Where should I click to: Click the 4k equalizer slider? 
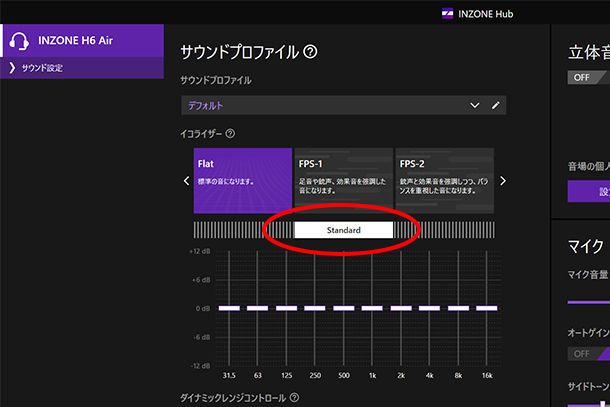(429, 308)
